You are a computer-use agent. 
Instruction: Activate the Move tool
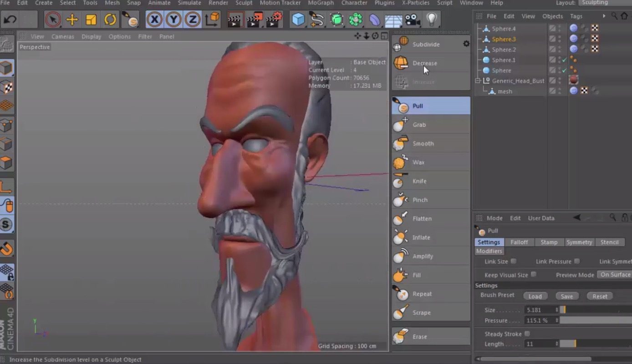(x=72, y=20)
